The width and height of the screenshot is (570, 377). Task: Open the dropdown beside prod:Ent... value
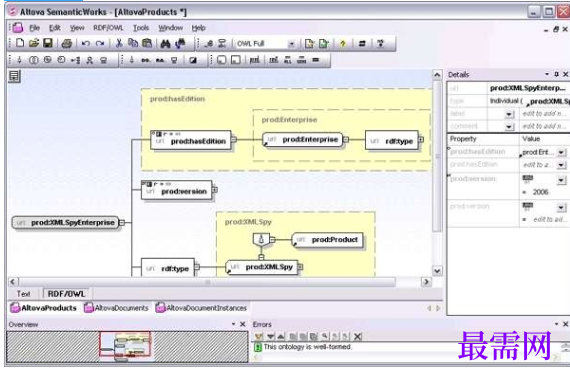click(x=562, y=152)
